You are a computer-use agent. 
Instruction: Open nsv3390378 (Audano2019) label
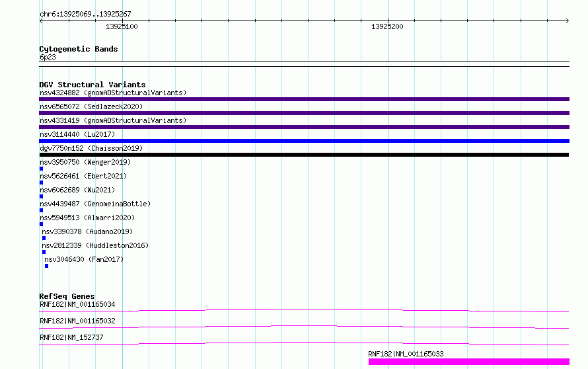(x=87, y=231)
